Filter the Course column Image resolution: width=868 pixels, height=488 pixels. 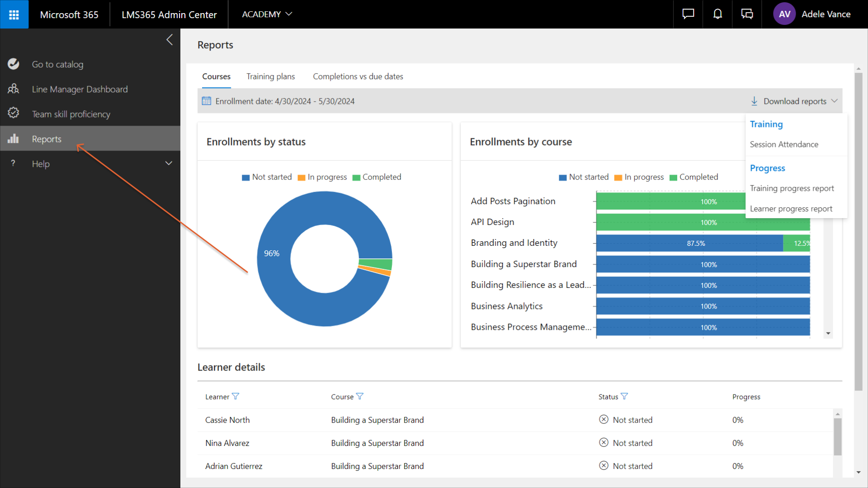360,396
